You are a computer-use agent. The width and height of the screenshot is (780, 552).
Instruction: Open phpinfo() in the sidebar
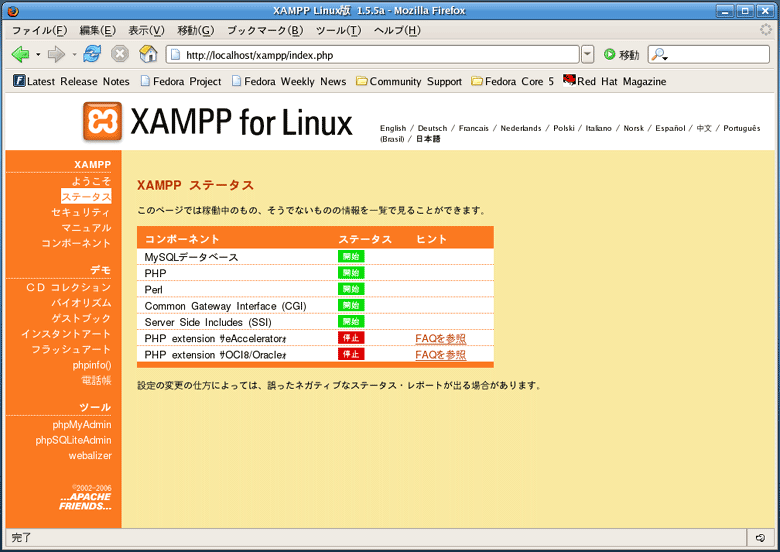92,365
